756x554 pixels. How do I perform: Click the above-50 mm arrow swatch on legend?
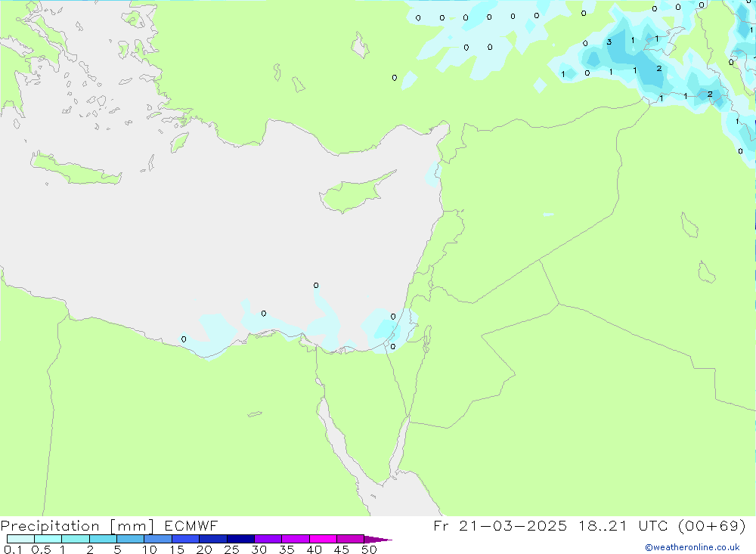point(377,540)
